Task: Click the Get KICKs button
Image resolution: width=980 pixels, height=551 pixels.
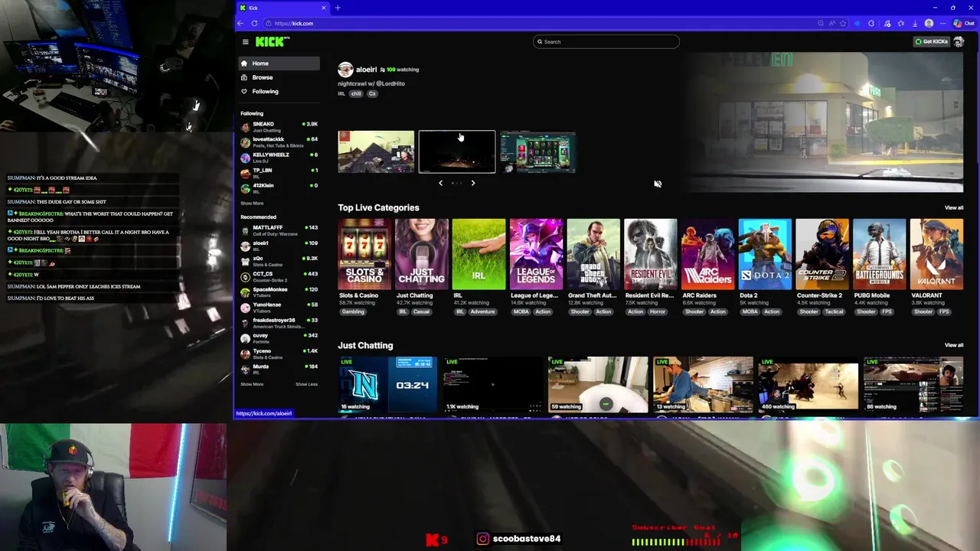Action: [932, 41]
